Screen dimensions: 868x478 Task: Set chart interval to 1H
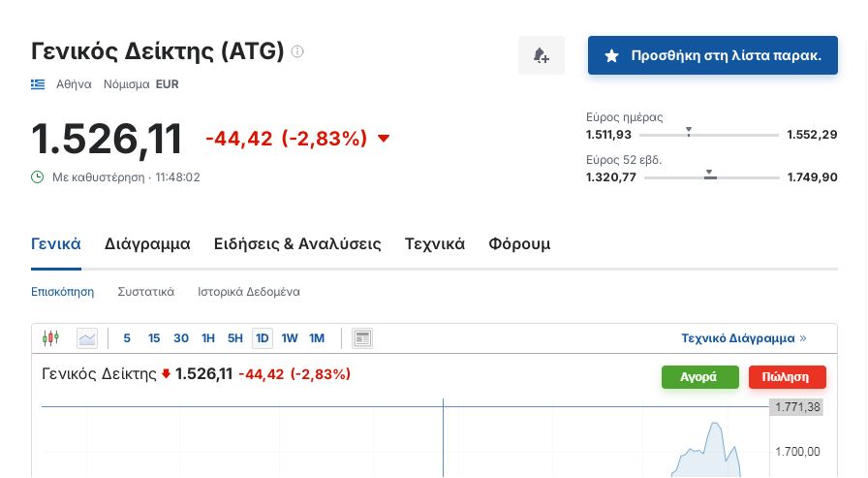click(208, 338)
